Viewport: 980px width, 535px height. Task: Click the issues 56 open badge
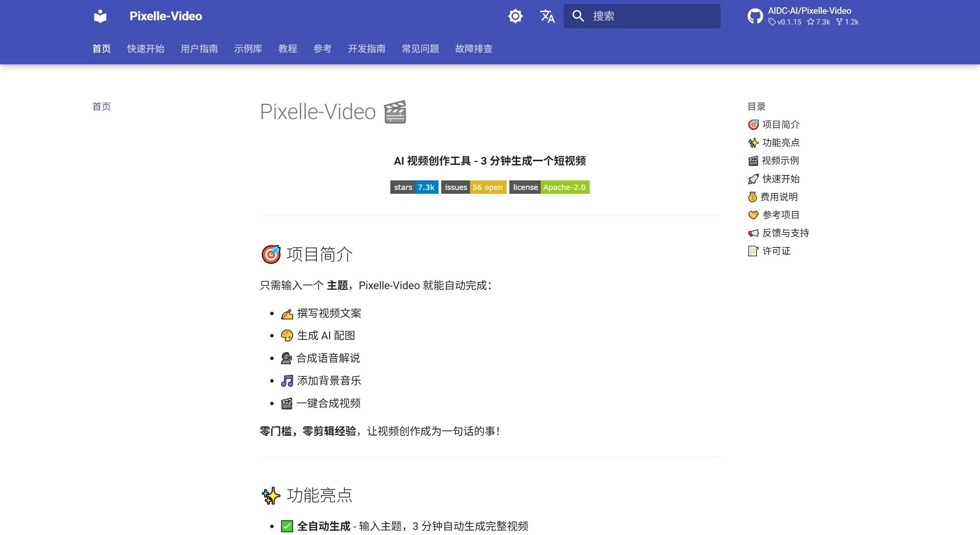[474, 187]
